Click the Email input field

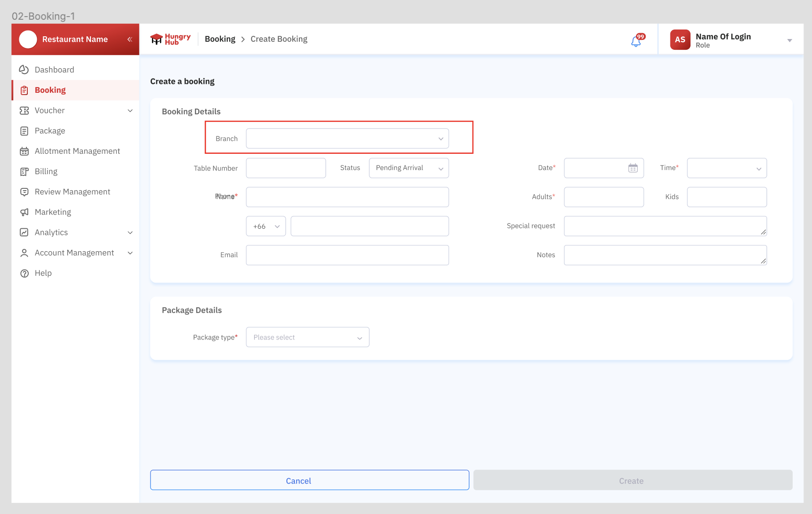[x=347, y=255]
